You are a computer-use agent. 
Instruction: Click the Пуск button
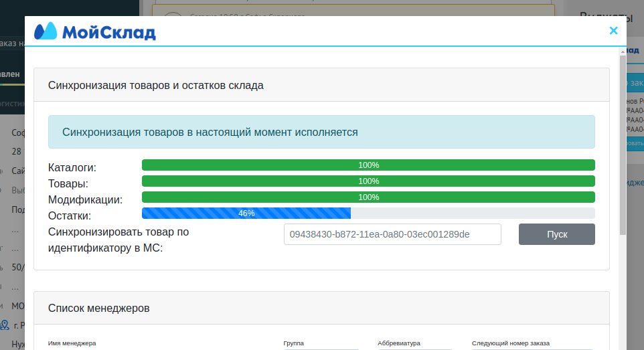(x=556, y=234)
